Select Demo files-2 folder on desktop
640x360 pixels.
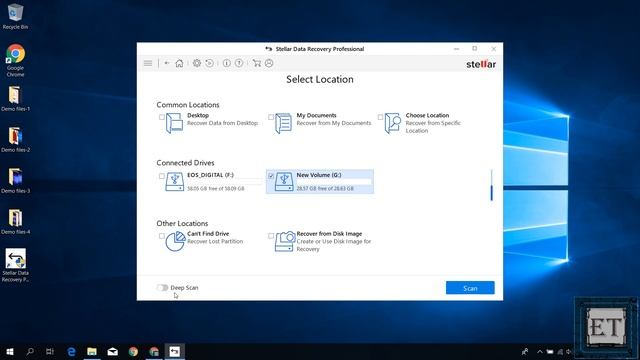pyautogui.click(x=15, y=140)
